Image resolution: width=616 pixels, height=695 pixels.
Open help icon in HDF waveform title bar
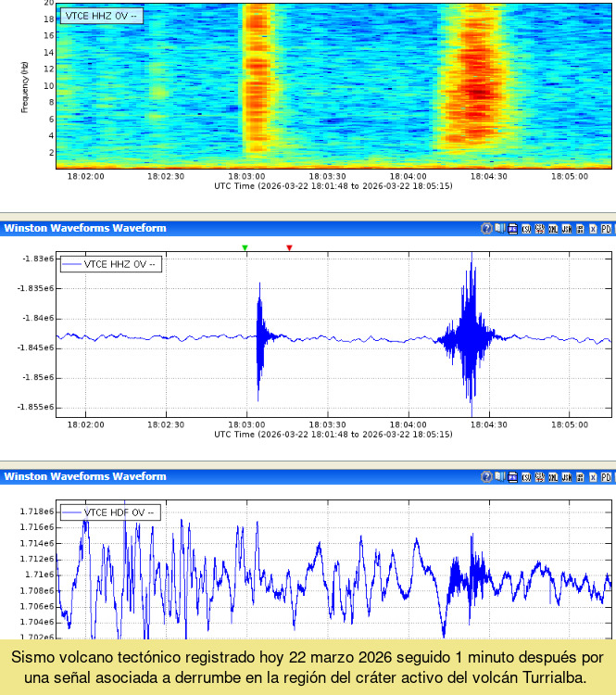(486, 477)
